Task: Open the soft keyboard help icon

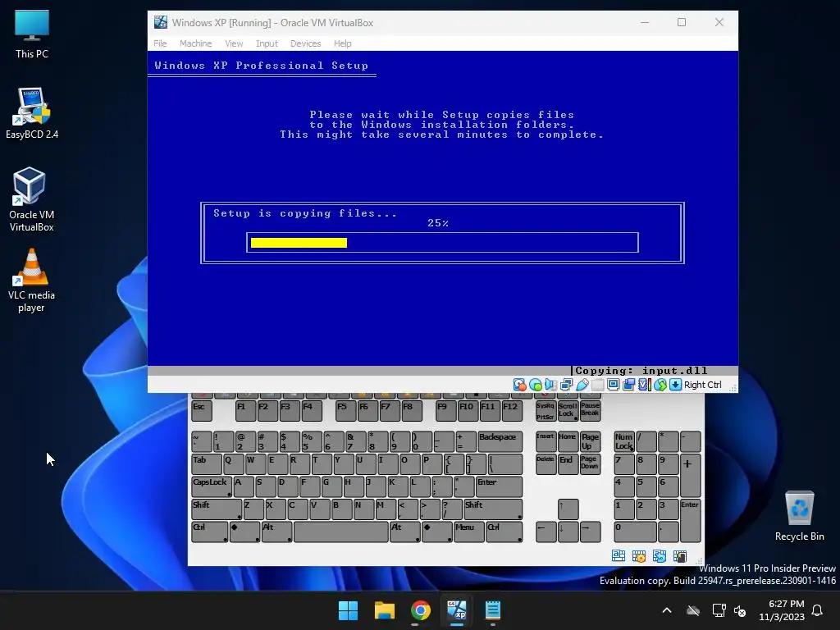Action: tap(680, 556)
